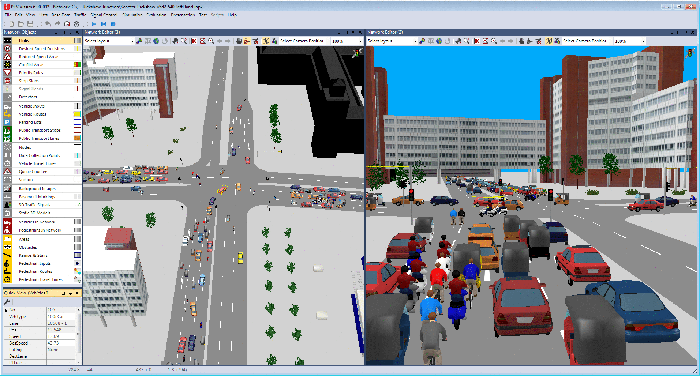Start continuous simulation with the blue play icon
The height and width of the screenshot is (376, 700).
pos(94,24)
